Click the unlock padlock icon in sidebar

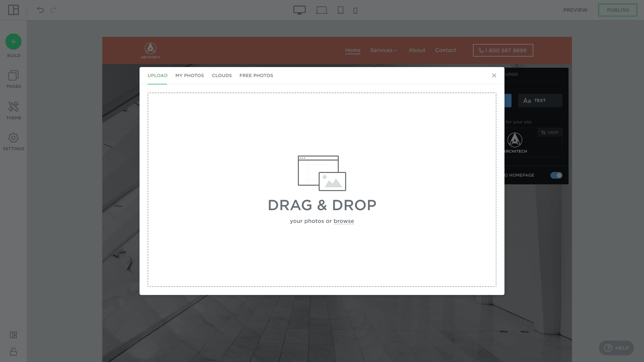[13, 352]
